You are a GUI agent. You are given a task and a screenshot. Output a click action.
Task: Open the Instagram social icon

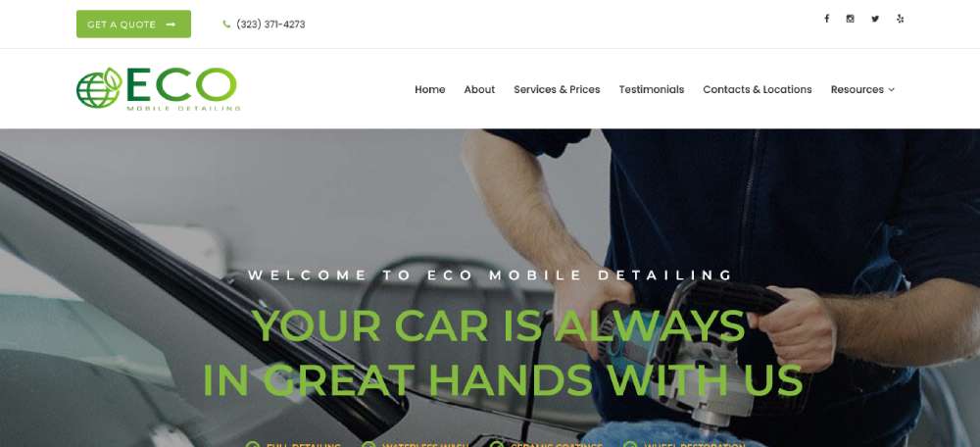coord(850,19)
